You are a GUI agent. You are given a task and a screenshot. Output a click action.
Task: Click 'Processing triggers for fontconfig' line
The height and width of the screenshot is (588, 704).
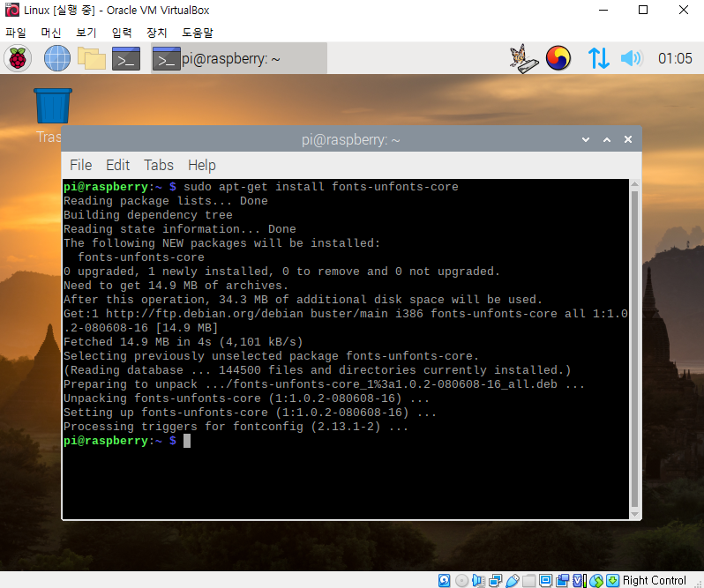click(x=236, y=427)
